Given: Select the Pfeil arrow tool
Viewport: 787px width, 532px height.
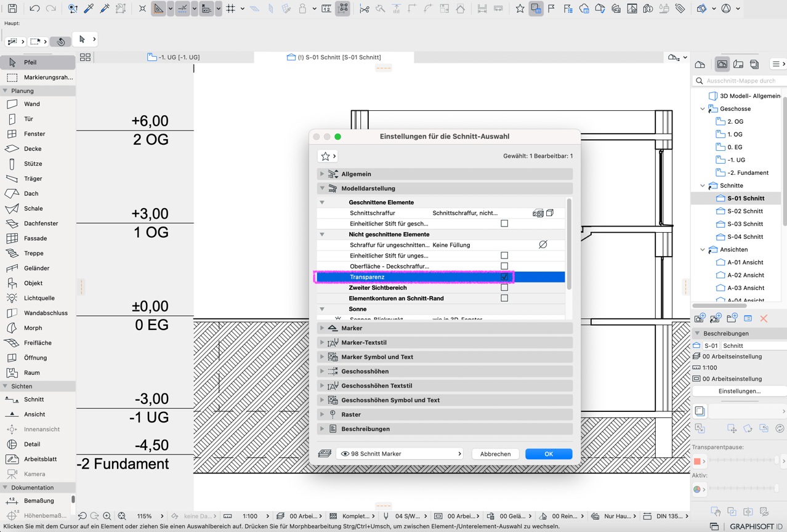Looking at the screenshot, I should [x=37, y=62].
